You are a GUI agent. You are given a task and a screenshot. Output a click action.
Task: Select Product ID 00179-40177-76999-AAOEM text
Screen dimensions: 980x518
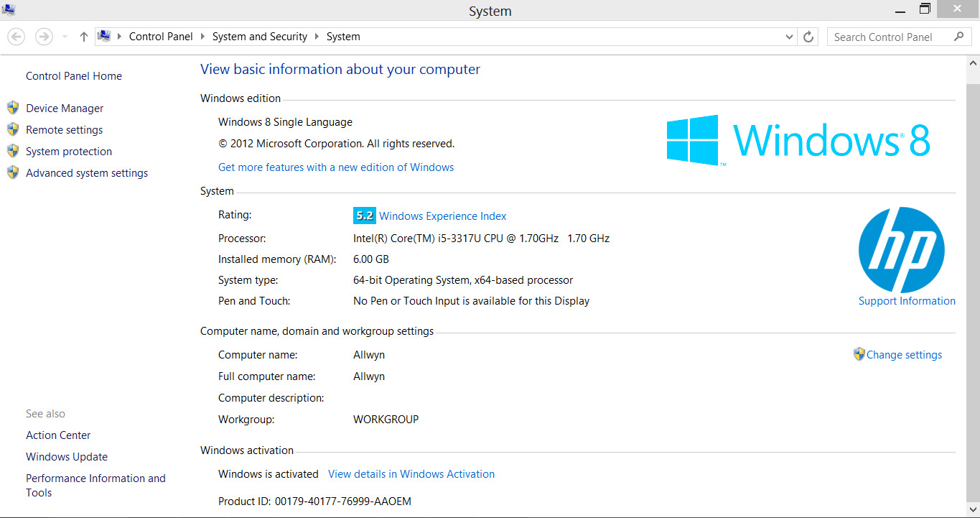point(314,501)
